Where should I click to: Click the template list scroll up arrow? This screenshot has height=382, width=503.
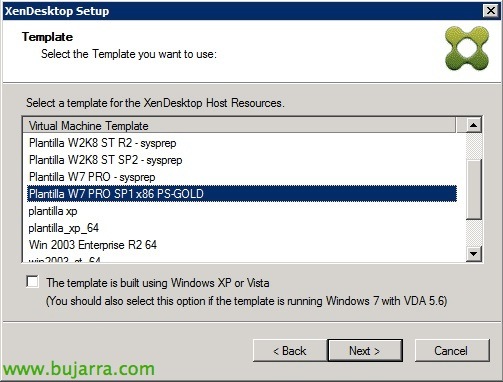click(x=473, y=126)
